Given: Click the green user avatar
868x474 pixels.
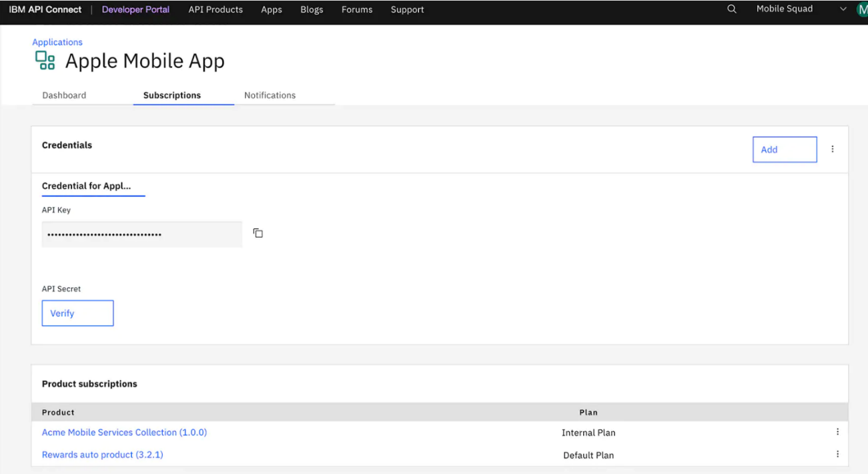Looking at the screenshot, I should click(862, 9).
